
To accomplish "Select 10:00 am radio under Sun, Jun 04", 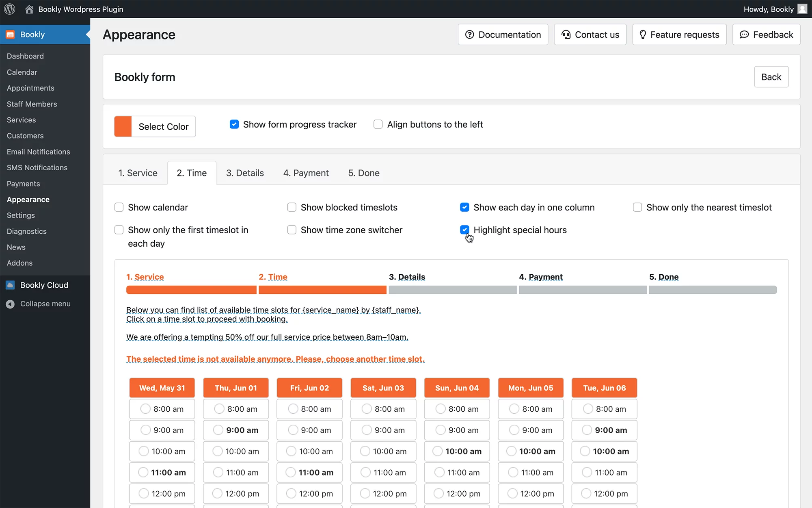I will 438,451.
